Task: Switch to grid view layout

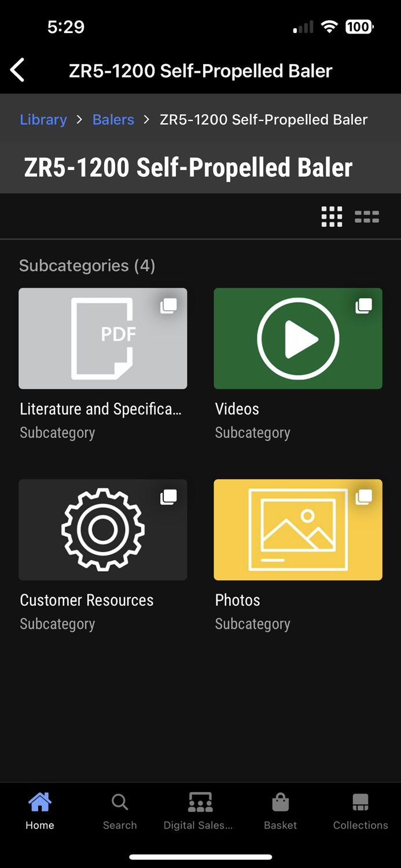Action: (332, 217)
